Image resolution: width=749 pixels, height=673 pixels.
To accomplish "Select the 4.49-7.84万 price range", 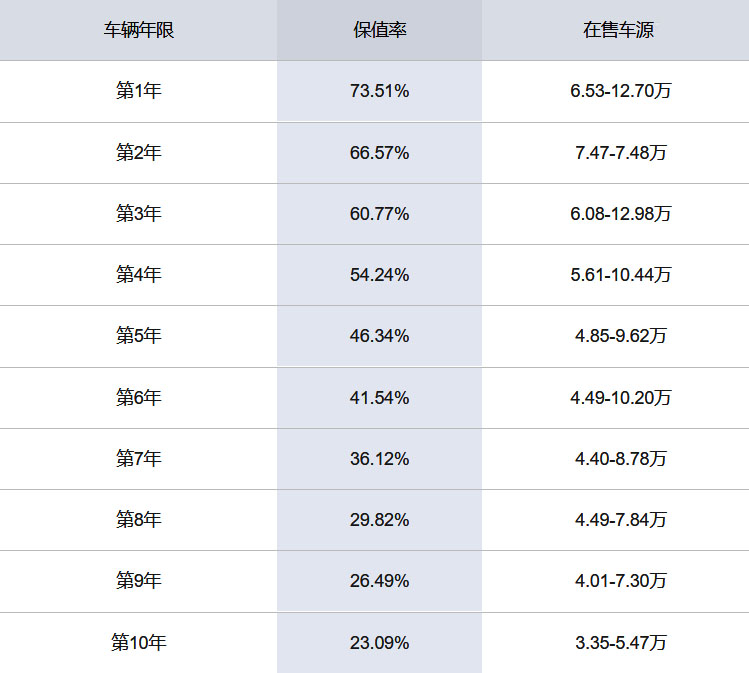I will click(x=620, y=520).
